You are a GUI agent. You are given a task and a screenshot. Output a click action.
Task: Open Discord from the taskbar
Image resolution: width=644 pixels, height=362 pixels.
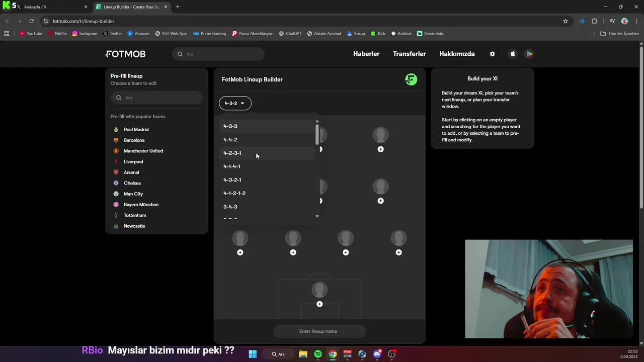tap(377, 354)
